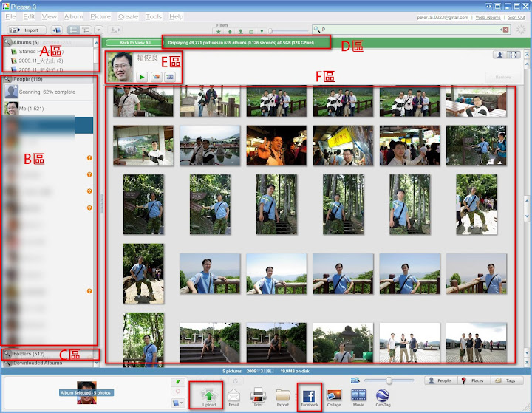The height and width of the screenshot is (413, 532).
Task: Play slideshow for this person album
Action: coord(142,77)
